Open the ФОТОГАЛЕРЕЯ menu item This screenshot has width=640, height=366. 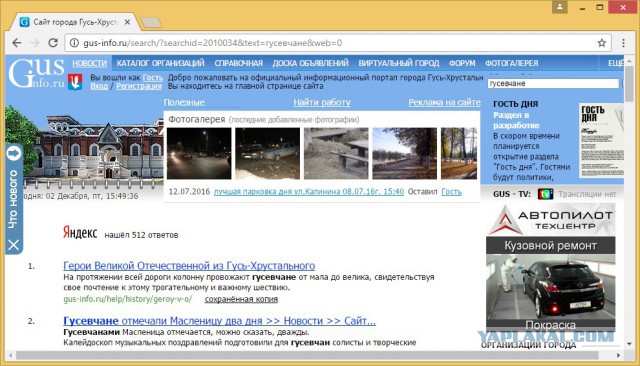coord(511,63)
